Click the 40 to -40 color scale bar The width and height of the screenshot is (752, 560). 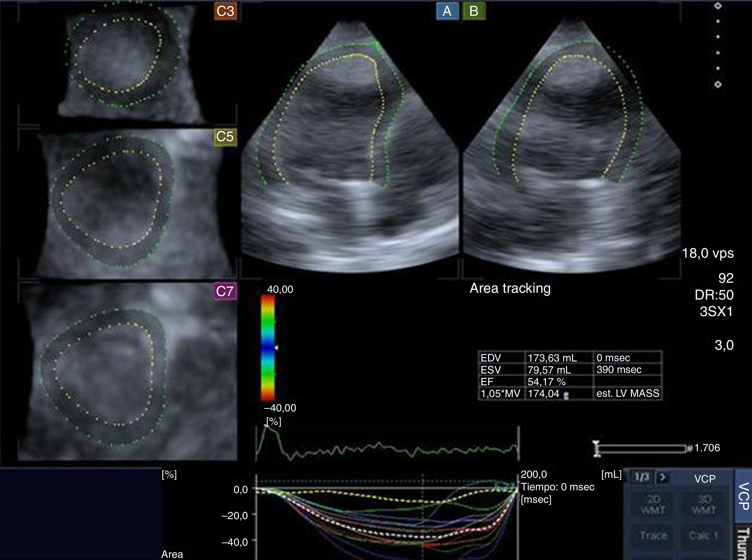tap(268, 348)
